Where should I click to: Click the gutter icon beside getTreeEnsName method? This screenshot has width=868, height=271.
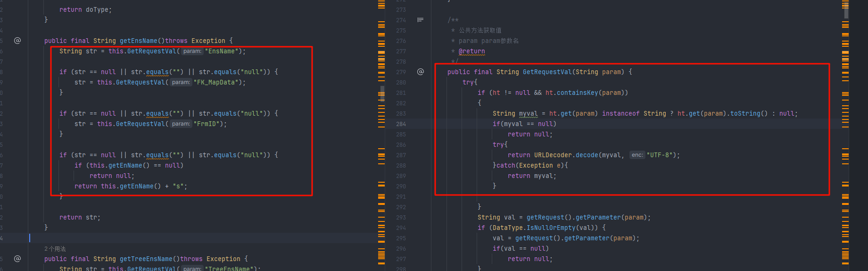tap(17, 259)
